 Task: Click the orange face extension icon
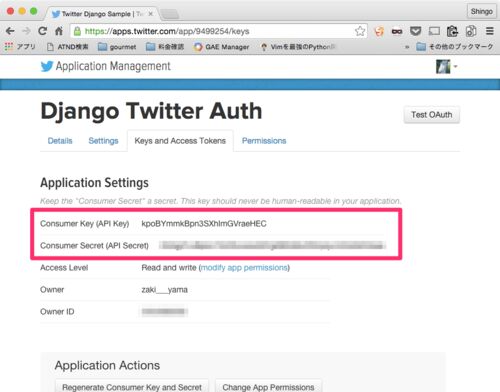379,31
